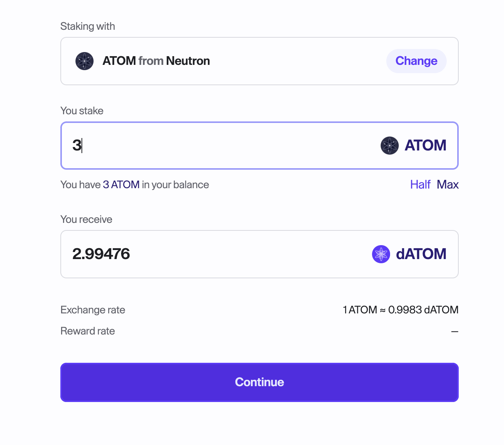Focus the 'You stake' amount input
Screen dimensions: 504x445
pos(219,146)
